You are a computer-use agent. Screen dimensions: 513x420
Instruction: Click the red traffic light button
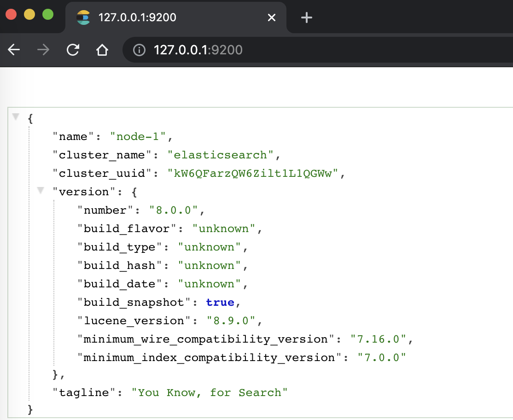pyautogui.click(x=12, y=14)
